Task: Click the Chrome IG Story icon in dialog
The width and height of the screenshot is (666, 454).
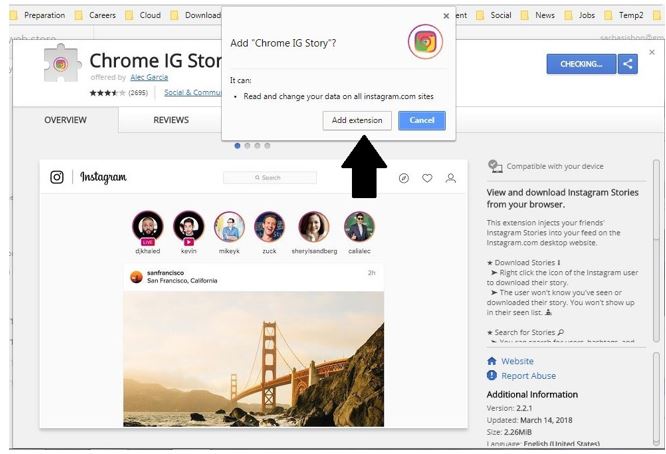Action: click(x=425, y=42)
